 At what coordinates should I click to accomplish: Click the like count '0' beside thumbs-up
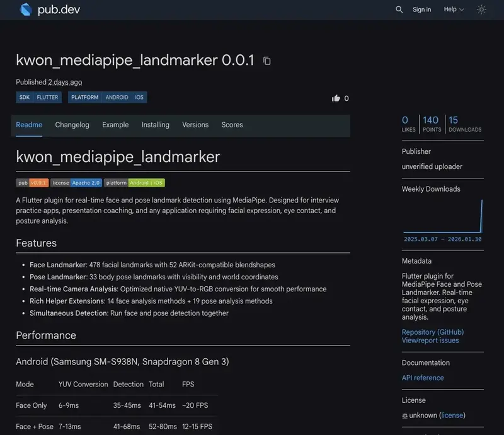[x=346, y=98]
